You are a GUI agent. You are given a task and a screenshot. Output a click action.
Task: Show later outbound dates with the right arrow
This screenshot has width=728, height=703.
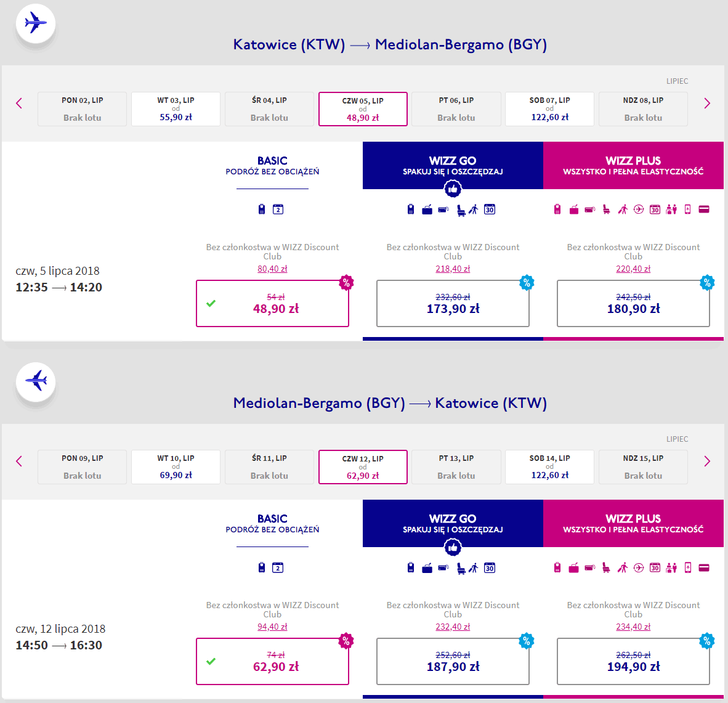pyautogui.click(x=707, y=104)
